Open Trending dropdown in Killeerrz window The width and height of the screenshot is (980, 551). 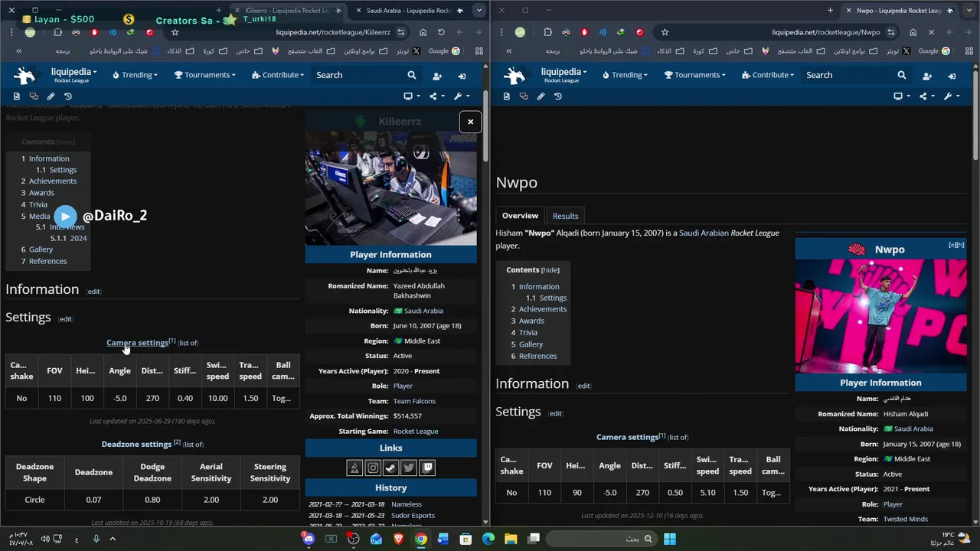pyautogui.click(x=135, y=75)
